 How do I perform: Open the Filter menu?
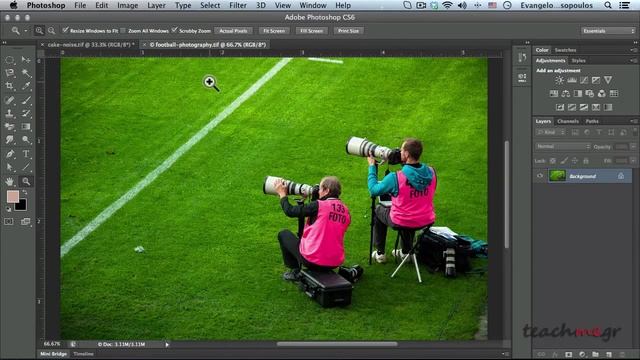[238, 5]
